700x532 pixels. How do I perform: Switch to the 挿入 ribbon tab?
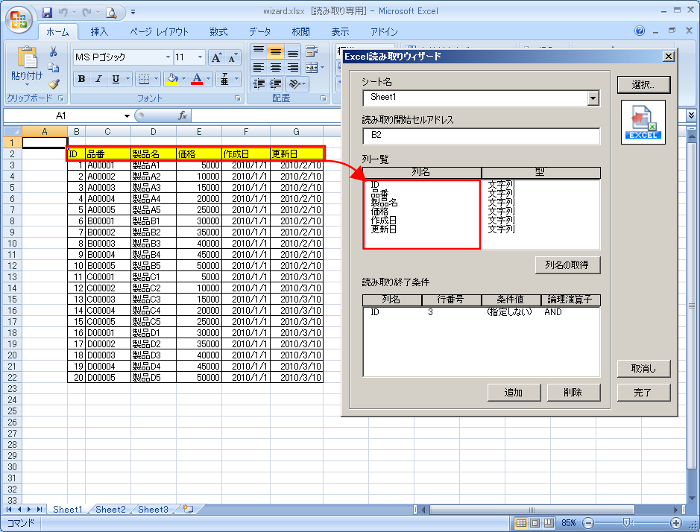99,32
